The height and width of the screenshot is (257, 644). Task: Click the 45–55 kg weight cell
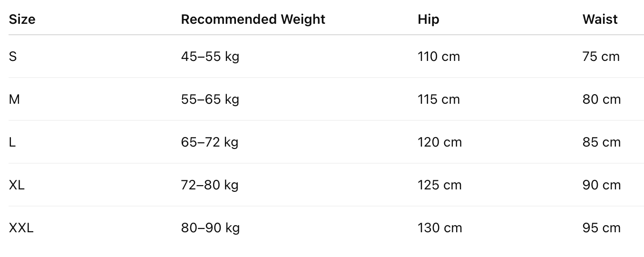click(x=210, y=57)
